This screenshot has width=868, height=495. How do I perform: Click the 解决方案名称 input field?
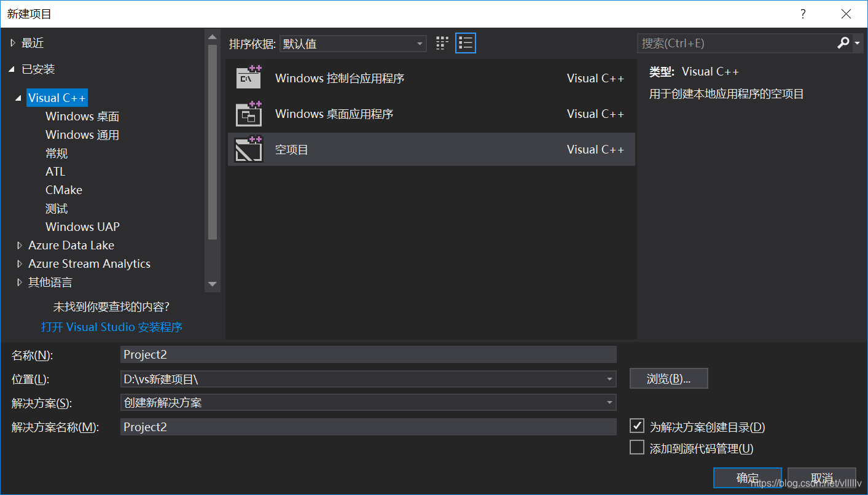pyautogui.click(x=369, y=427)
